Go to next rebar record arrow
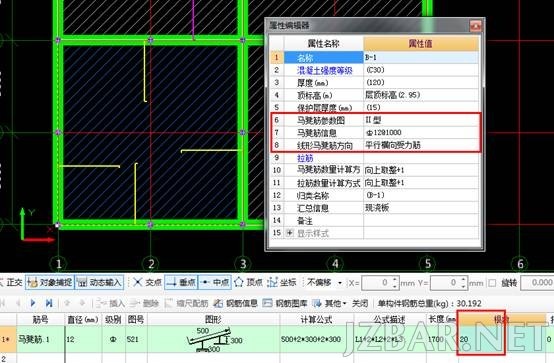554x363 pixels. (33, 303)
